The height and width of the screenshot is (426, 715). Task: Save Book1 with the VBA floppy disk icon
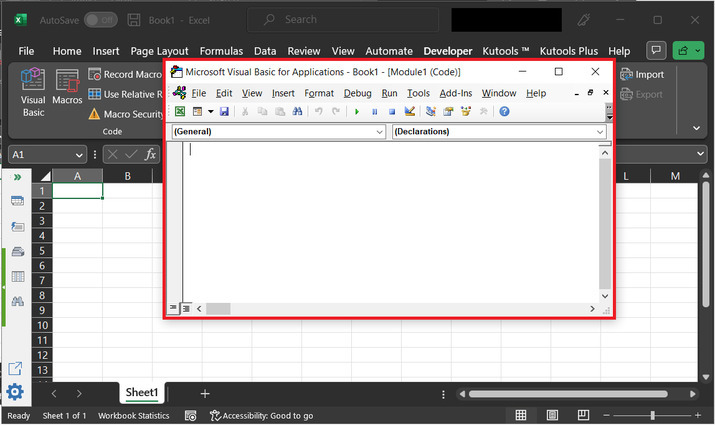(224, 111)
